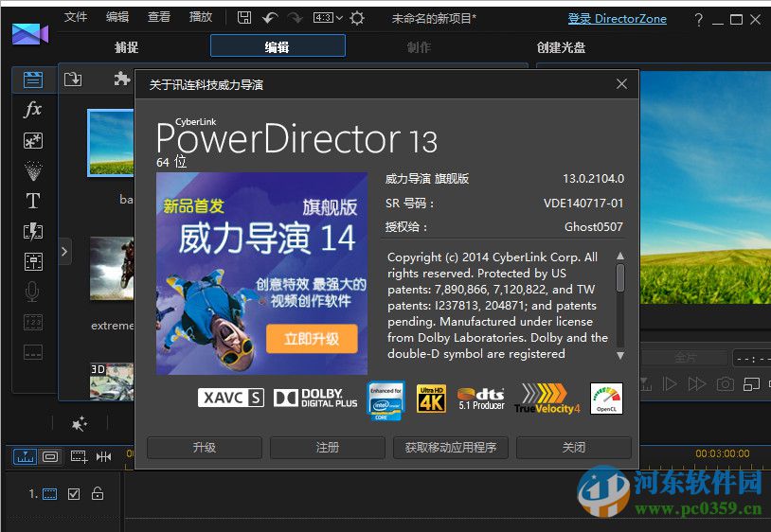Close the about dialog with the X
771x532 pixels.
point(621,84)
